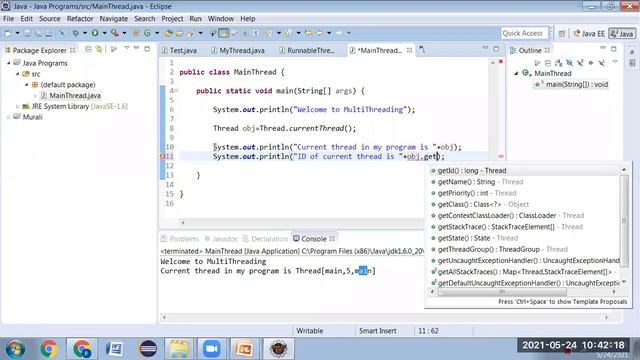Screen dimensions: 640x360
Task: Start debugging with the Debug bug icon
Action: pos(76,33)
